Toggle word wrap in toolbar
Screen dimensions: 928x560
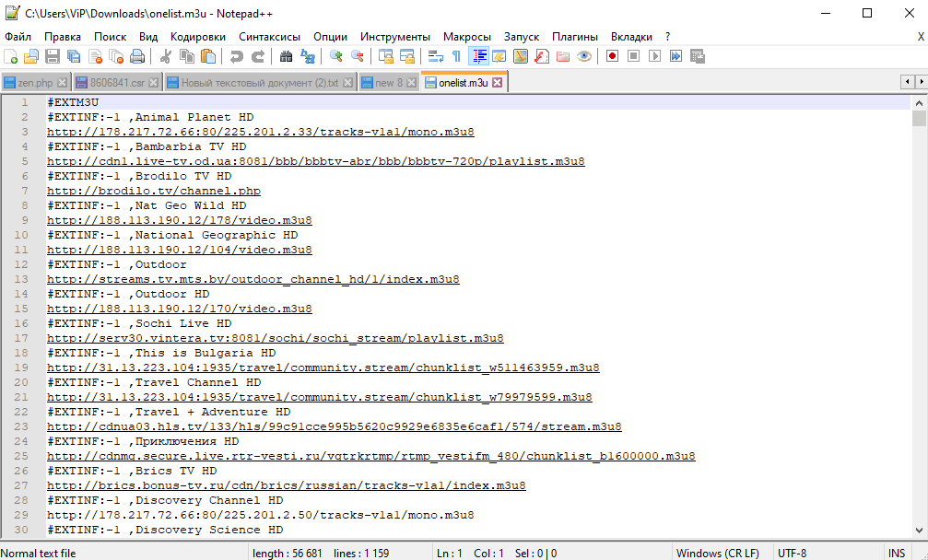click(437, 56)
